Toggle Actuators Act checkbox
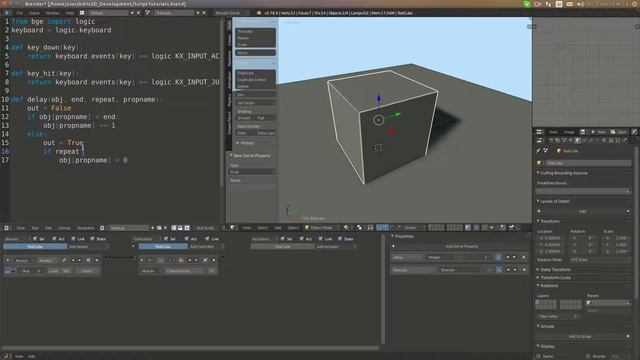 click(x=302, y=238)
